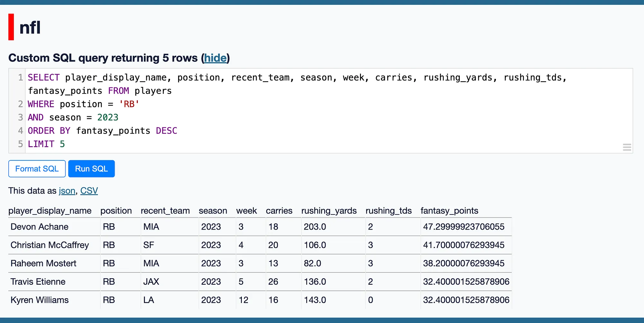Click the hide link in heading

(x=215, y=58)
